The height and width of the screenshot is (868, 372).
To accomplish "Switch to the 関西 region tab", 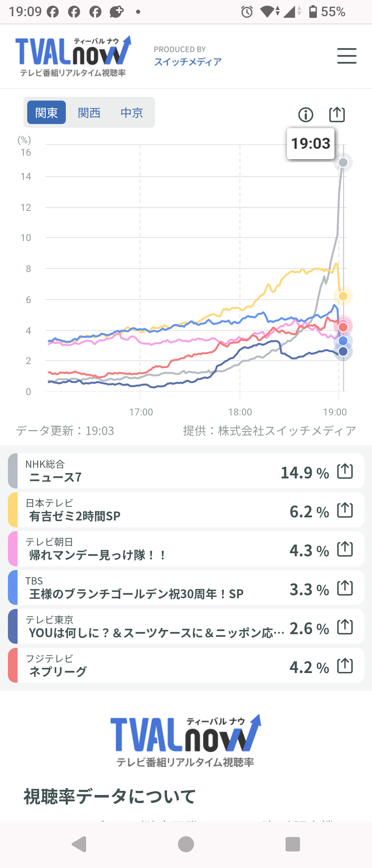I will coord(89,113).
